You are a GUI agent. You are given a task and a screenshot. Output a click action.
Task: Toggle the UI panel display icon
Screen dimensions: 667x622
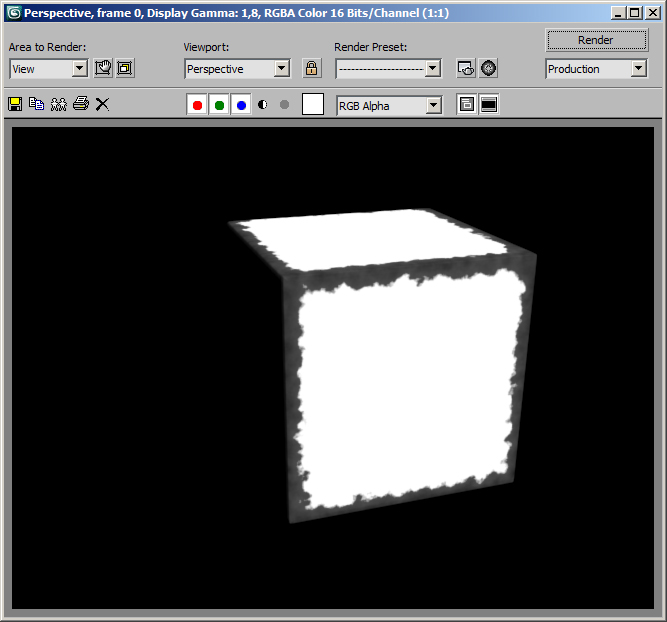tap(489, 104)
